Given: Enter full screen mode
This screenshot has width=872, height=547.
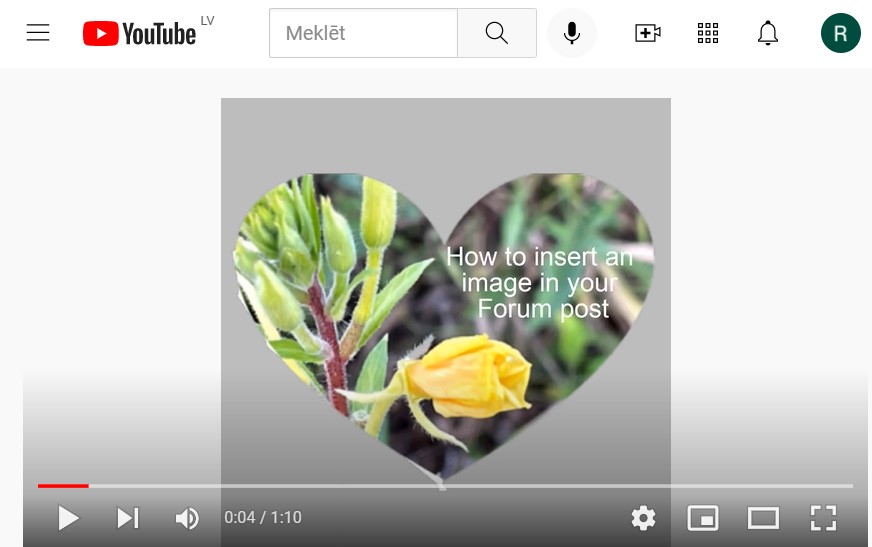Looking at the screenshot, I should pyautogui.click(x=823, y=518).
